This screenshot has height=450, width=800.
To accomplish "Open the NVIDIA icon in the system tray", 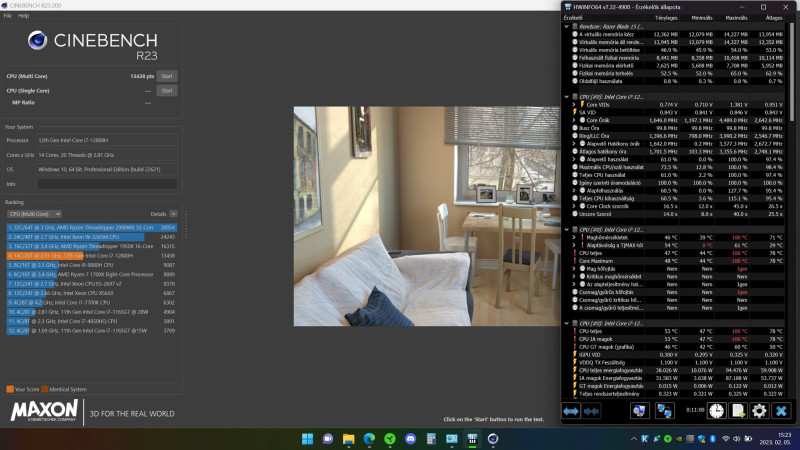I will coord(679,439).
